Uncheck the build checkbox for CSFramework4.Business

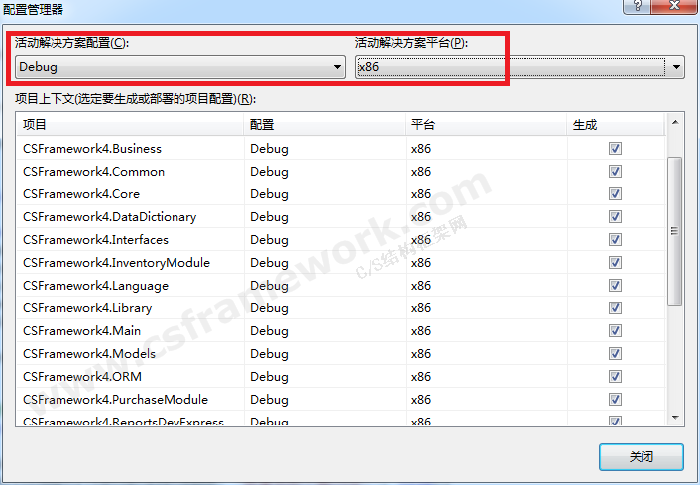click(615, 148)
